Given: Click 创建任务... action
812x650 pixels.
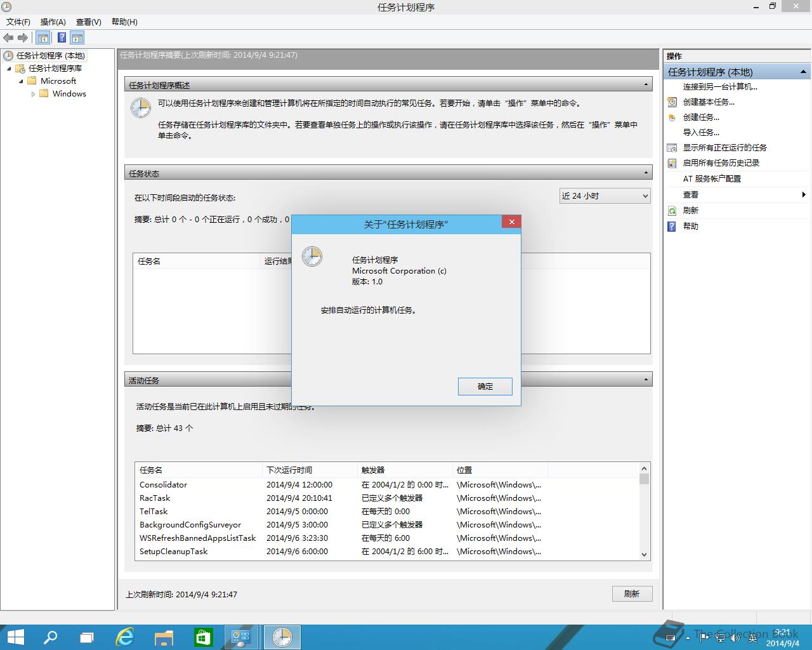Looking at the screenshot, I should point(701,117).
